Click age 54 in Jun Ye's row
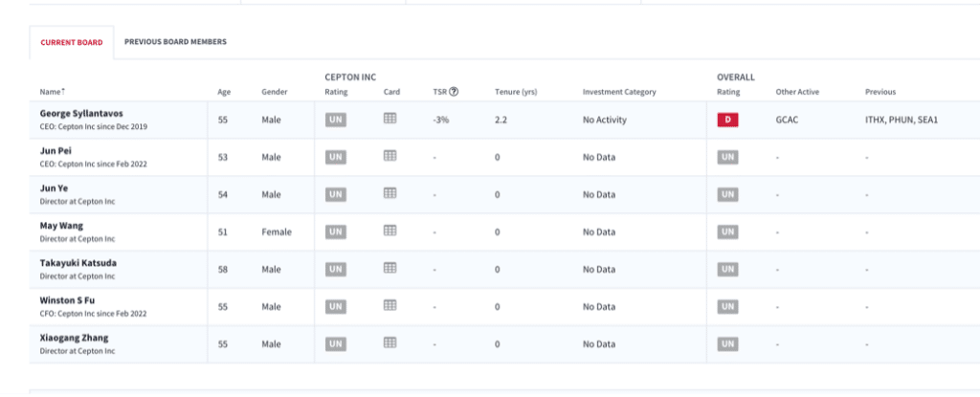 (x=222, y=194)
